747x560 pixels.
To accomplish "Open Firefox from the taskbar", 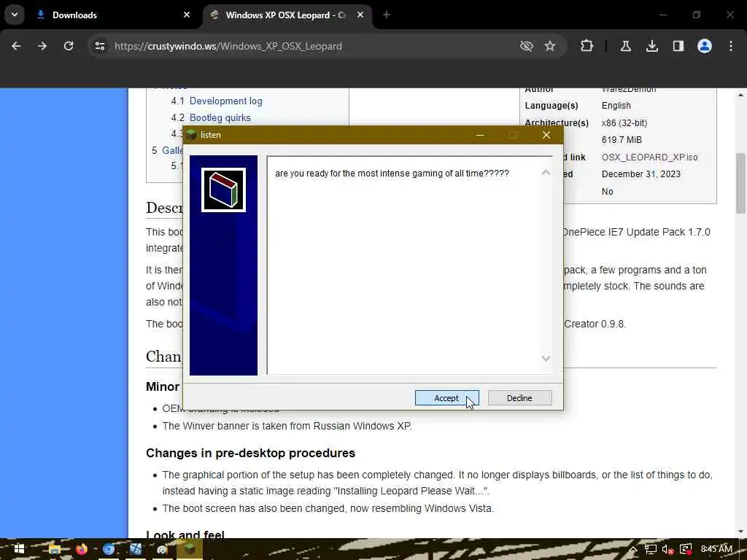I will (x=82, y=549).
